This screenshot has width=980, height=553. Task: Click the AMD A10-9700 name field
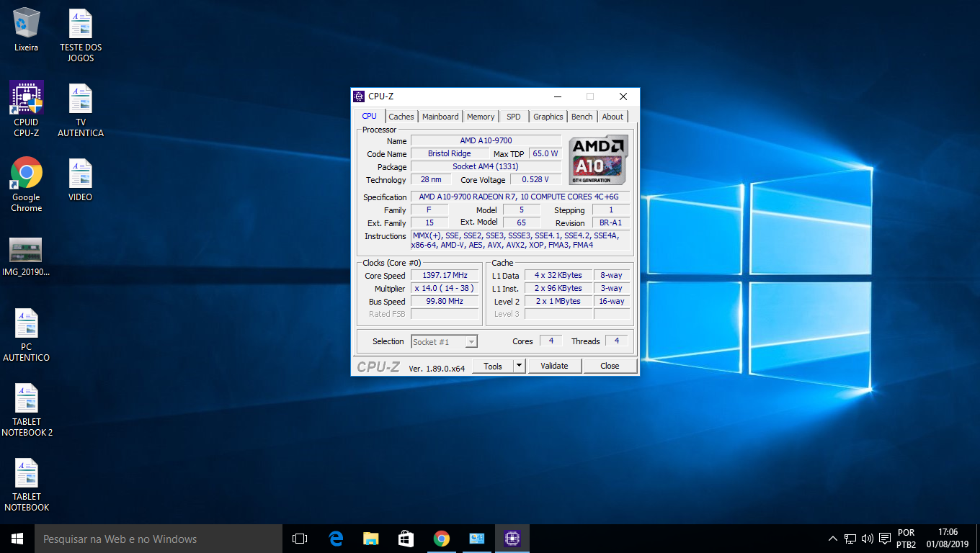(x=486, y=140)
